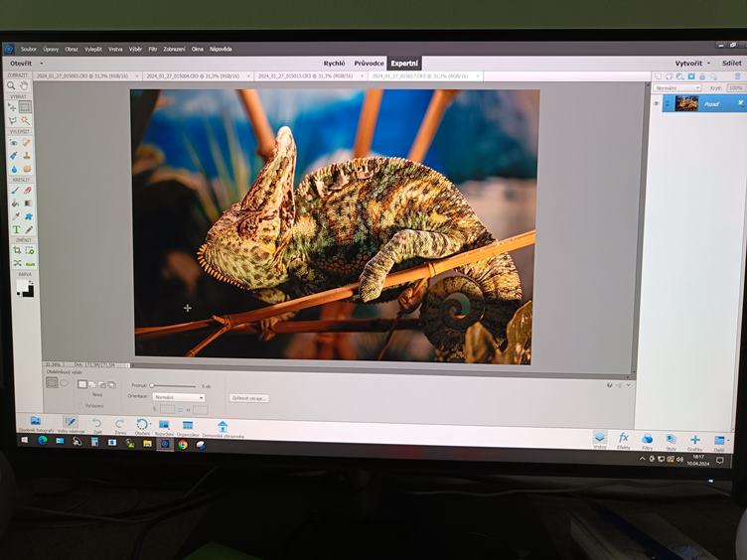Toggle the Vyhlazení anti-alias checkbox

coord(80,405)
